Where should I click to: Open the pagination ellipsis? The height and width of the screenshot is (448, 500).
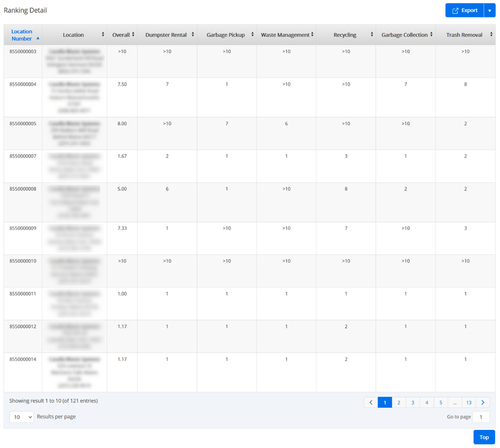coord(455,403)
